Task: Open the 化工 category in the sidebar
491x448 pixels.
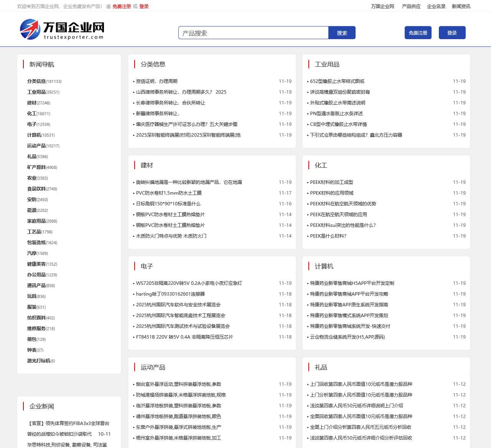Action: click(31, 114)
